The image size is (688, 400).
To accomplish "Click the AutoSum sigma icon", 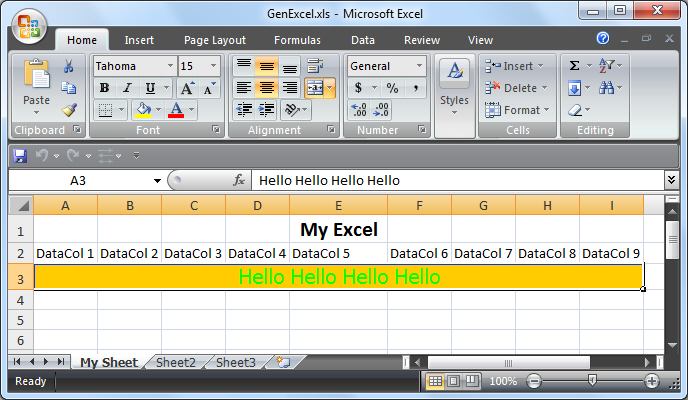I will click(x=574, y=66).
